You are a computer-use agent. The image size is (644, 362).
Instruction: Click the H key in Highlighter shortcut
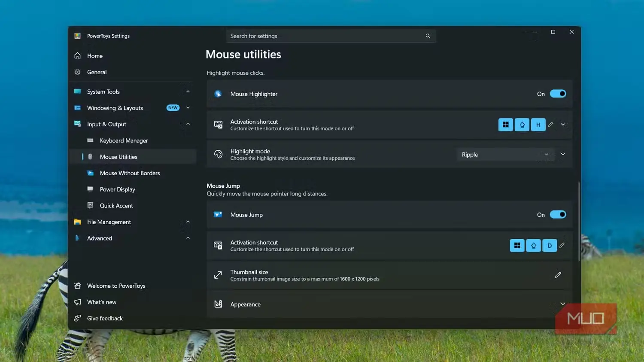pos(538,125)
